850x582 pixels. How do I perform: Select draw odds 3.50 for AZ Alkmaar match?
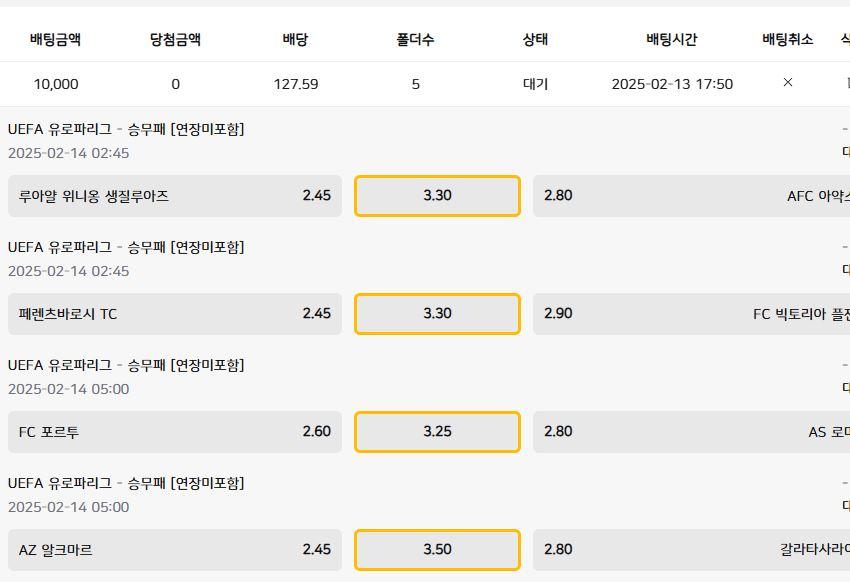point(437,550)
